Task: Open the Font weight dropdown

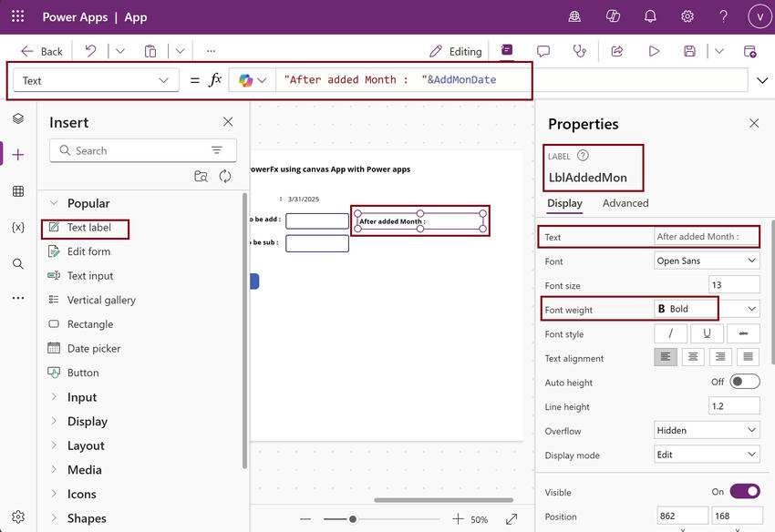Action: (x=707, y=310)
